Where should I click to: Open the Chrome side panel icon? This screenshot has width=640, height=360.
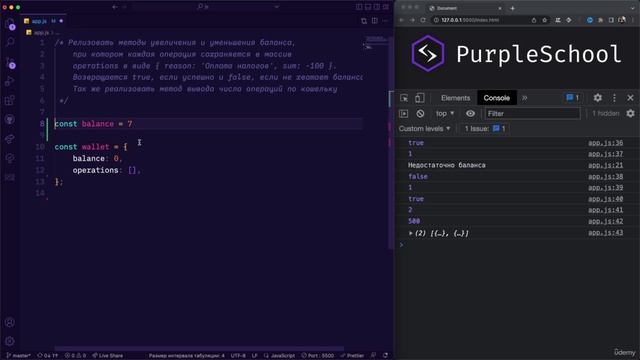pyautogui.click(x=611, y=20)
